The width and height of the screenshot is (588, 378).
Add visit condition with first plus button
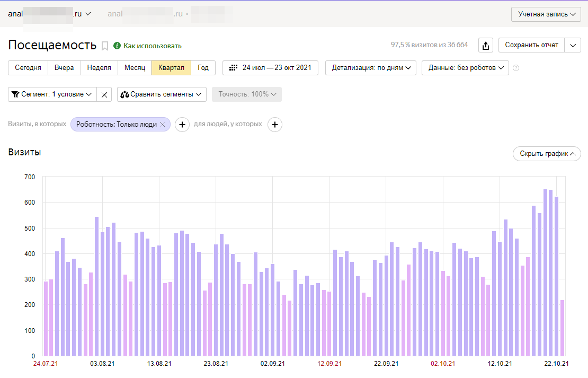182,125
